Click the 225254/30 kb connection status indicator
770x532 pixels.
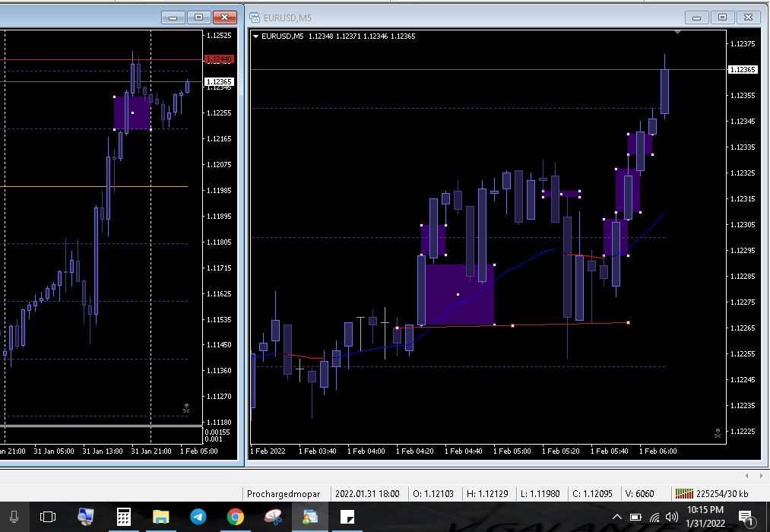717,494
